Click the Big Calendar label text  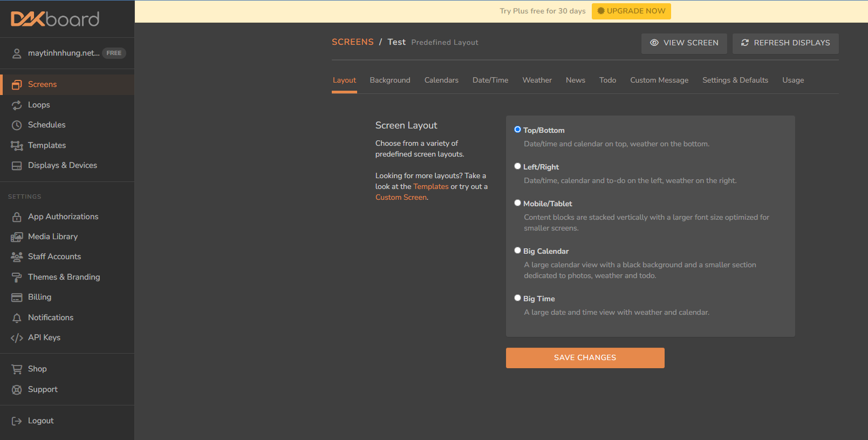546,251
